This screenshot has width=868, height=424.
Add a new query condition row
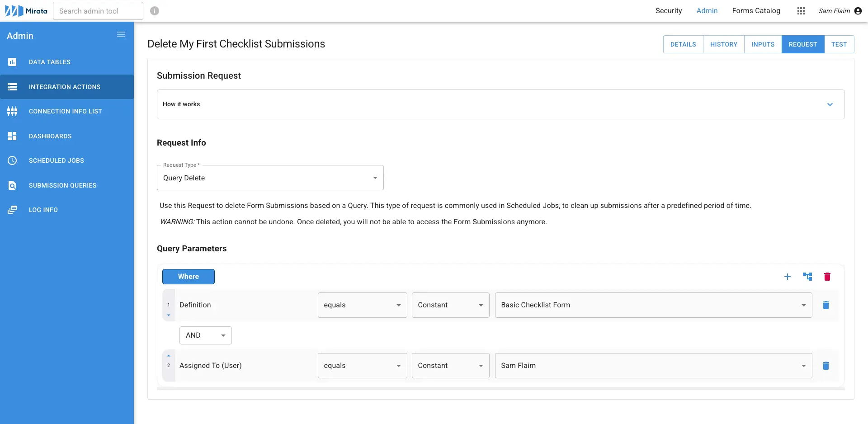click(788, 276)
